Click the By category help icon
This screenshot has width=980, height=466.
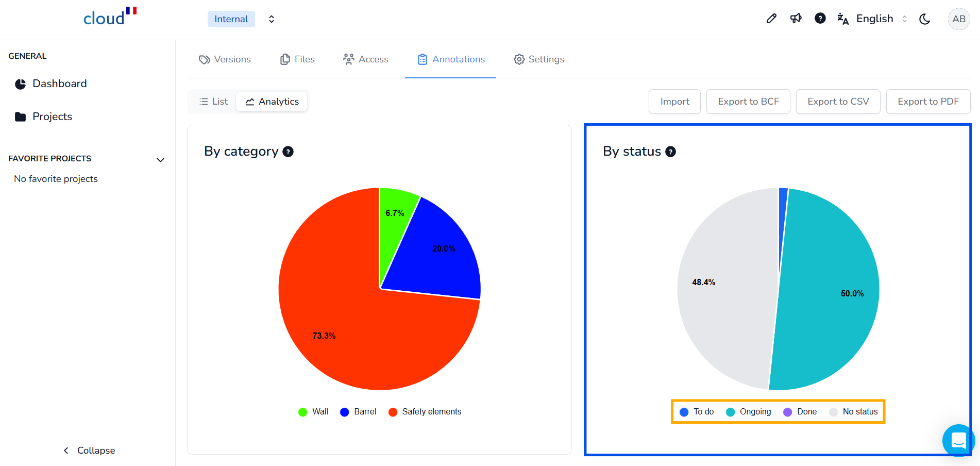point(288,152)
